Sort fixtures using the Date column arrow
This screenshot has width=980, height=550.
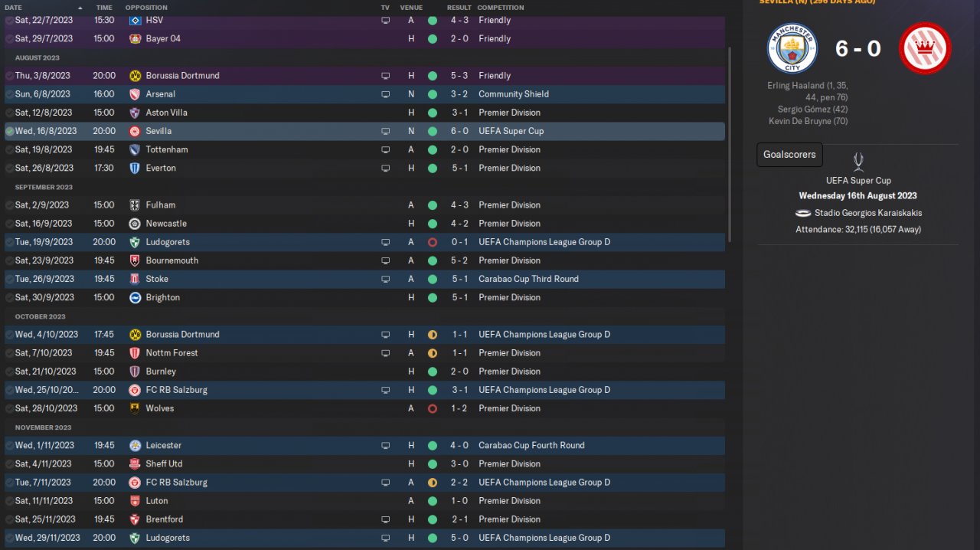80,8
